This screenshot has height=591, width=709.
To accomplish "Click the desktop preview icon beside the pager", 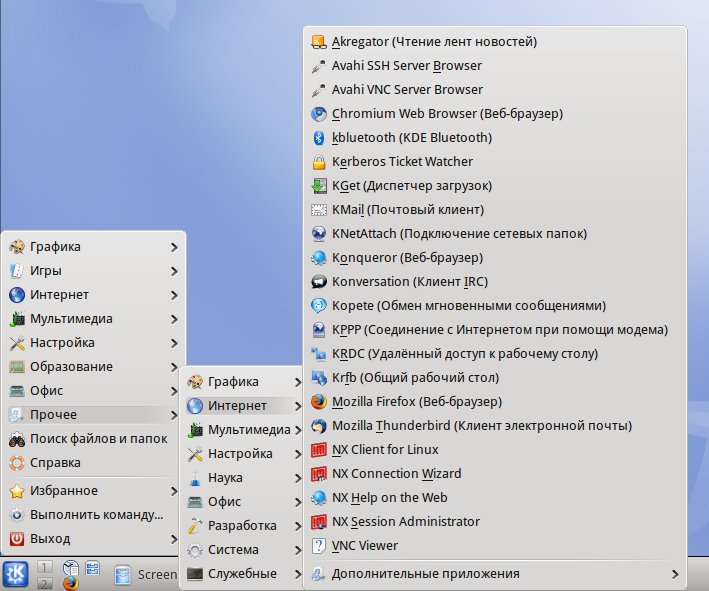I will 71,567.
